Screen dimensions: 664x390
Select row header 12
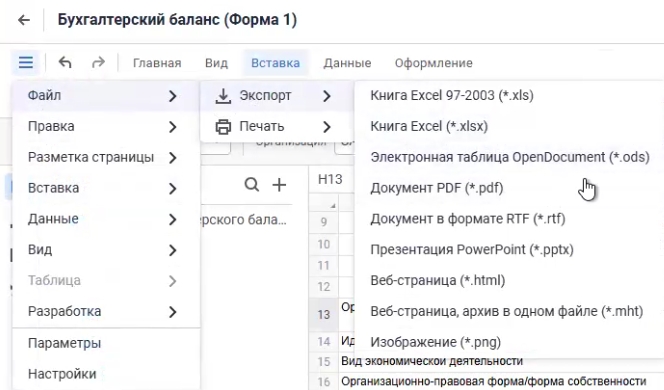[x=324, y=287]
